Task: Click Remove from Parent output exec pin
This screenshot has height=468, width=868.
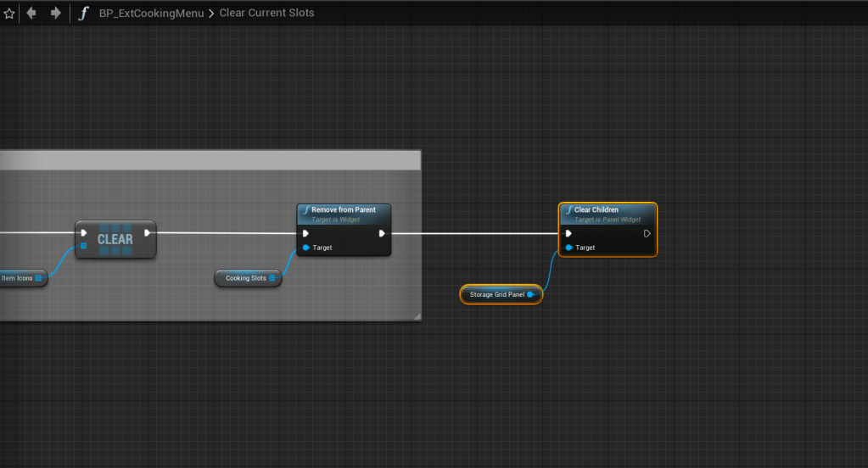Action: 382,233
